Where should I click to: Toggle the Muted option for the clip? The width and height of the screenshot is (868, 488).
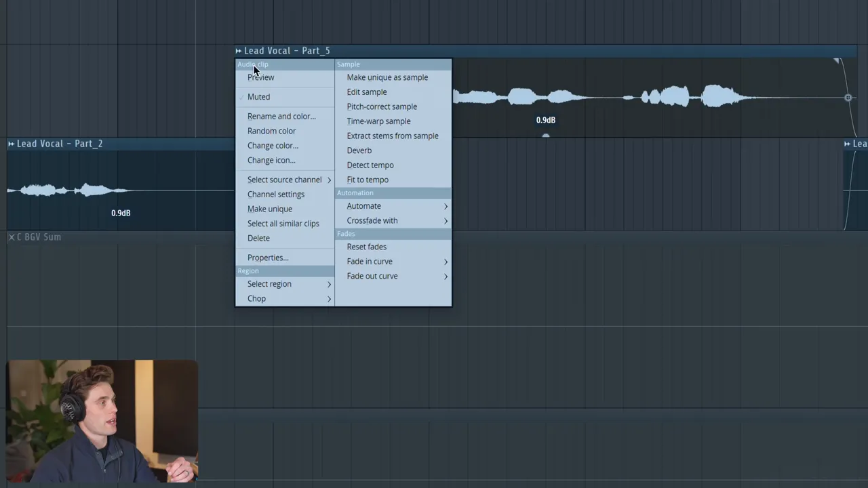[x=258, y=97]
